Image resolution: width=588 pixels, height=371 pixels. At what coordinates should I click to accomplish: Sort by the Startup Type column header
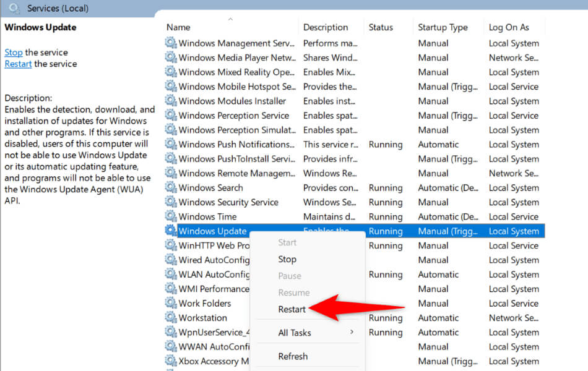coord(443,27)
